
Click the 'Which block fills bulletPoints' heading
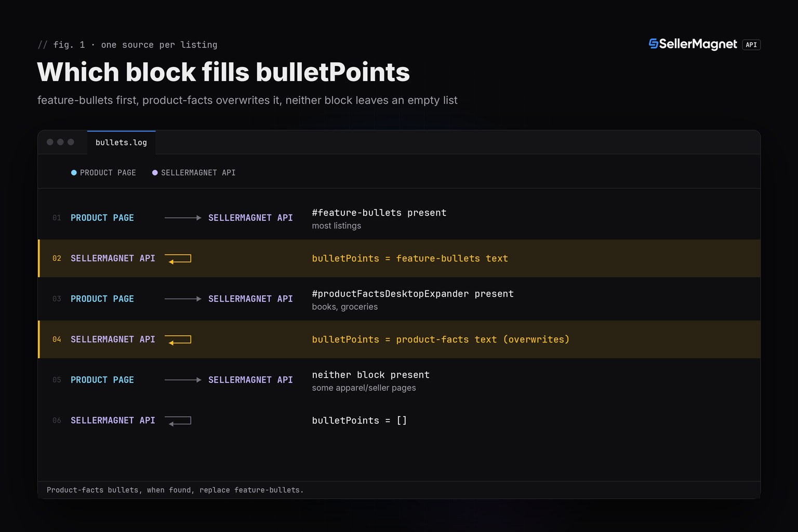tap(223, 72)
